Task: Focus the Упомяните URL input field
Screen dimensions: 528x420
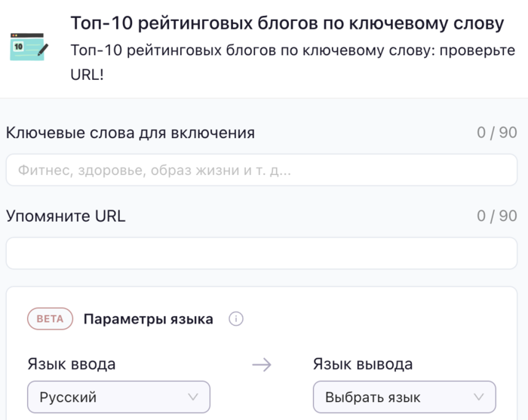Action: [262, 253]
